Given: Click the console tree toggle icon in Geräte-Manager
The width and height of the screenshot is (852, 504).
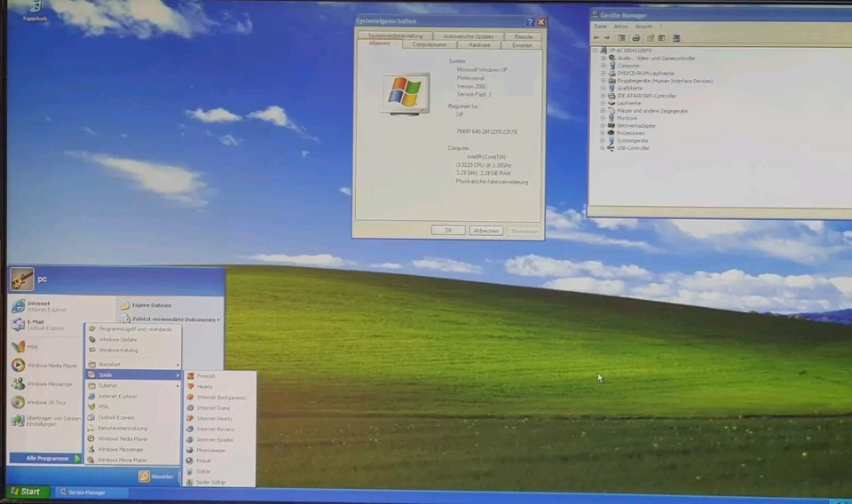Looking at the screenshot, I should point(621,38).
